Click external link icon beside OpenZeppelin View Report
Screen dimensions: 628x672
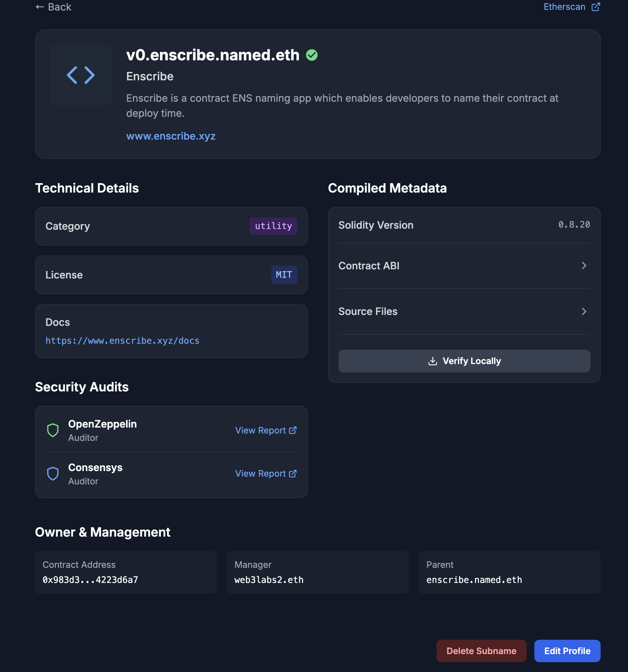[293, 430]
